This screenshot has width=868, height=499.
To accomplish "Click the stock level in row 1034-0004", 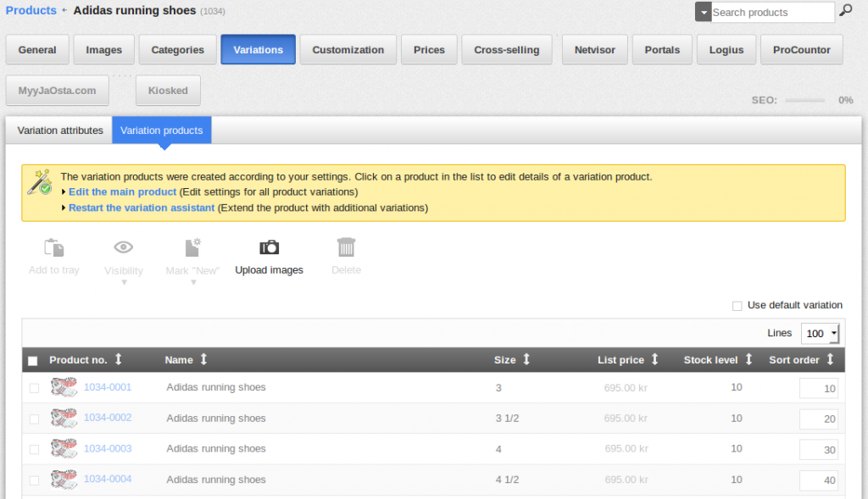I will tap(737, 480).
